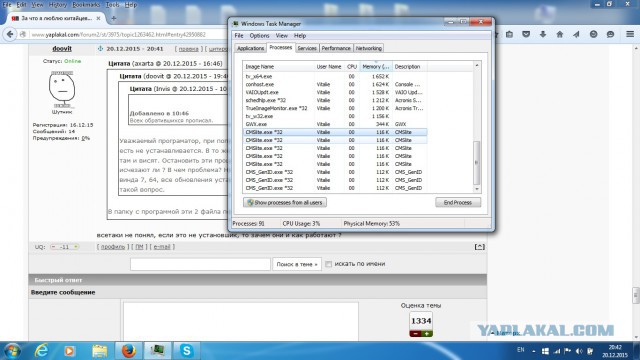Sort processes by Image Name column
Image resolution: width=640 pixels, height=360 pixels.
tap(278, 67)
